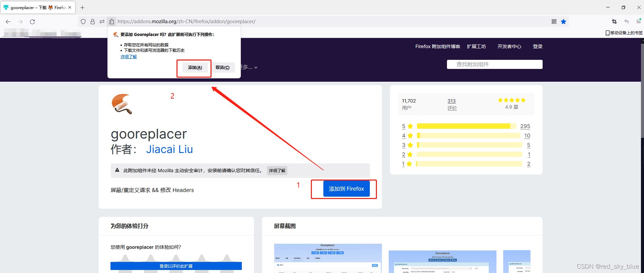Open mobile device bookmarks folder
This screenshot has height=273, width=644.
pyautogui.click(x=624, y=33)
